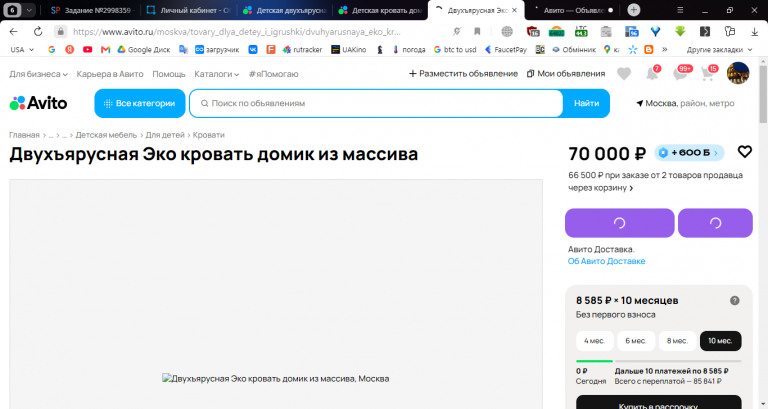
Task: Open the notifications bell icon
Action: (x=652, y=73)
